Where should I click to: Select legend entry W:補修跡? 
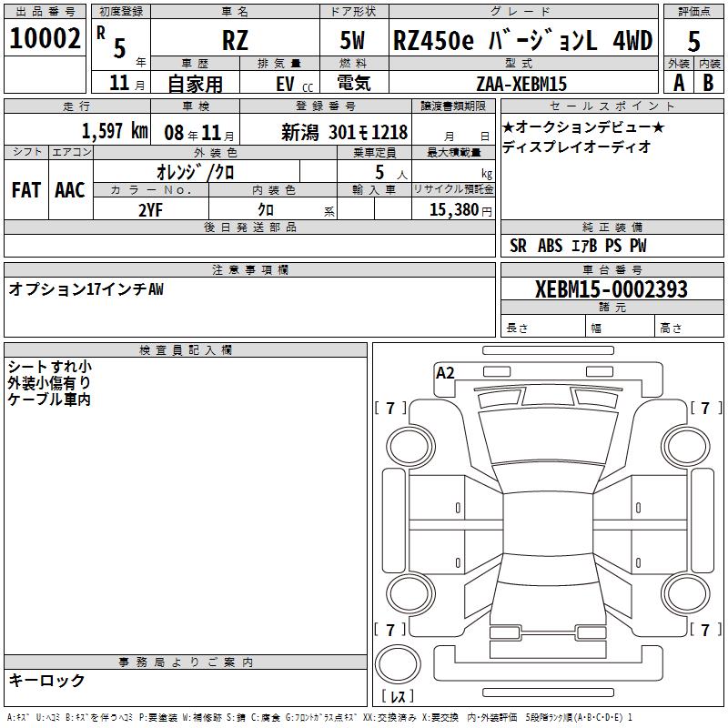pos(202,717)
